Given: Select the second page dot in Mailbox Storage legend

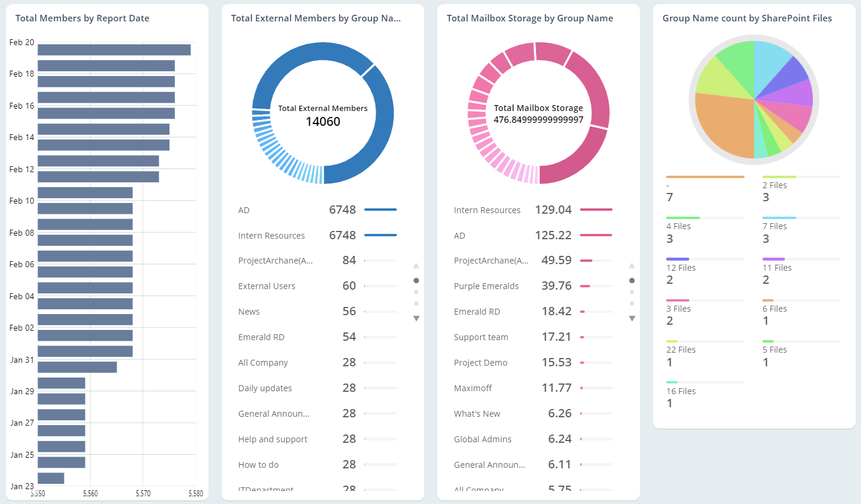Looking at the screenshot, I should (632, 291).
